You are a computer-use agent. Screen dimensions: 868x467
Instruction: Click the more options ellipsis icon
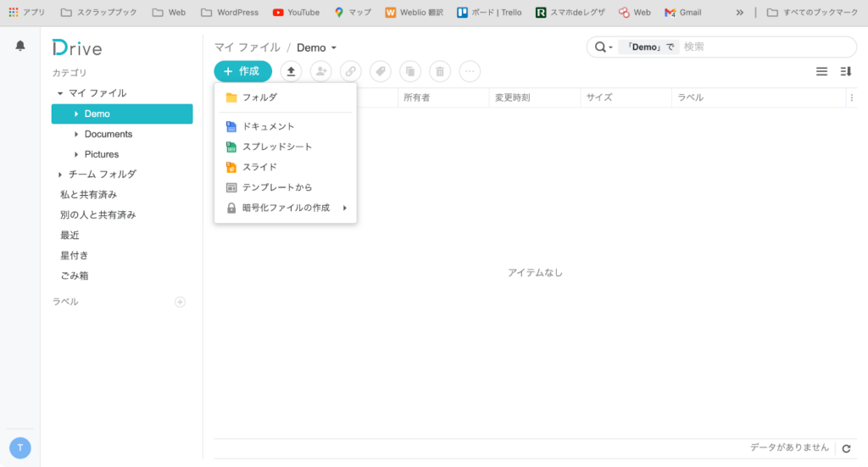(470, 72)
